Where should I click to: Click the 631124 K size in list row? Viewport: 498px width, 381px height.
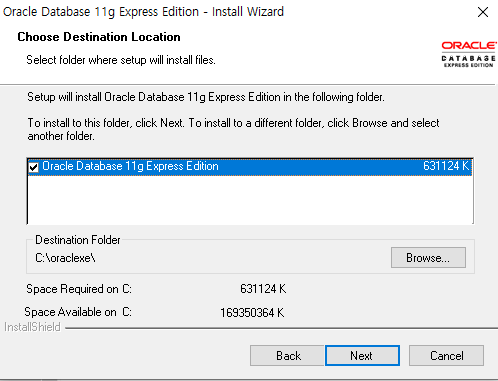pyautogui.click(x=446, y=166)
